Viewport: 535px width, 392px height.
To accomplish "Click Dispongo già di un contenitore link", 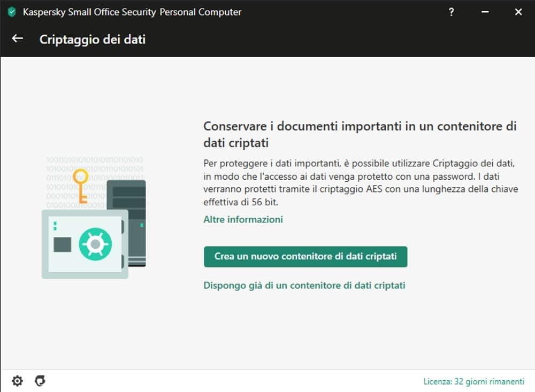I will click(x=304, y=286).
